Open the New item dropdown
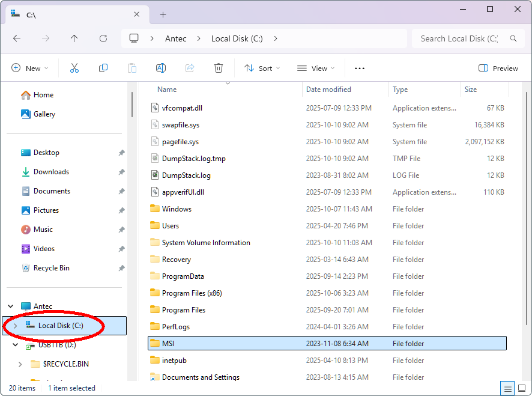The image size is (532, 396). [x=29, y=68]
